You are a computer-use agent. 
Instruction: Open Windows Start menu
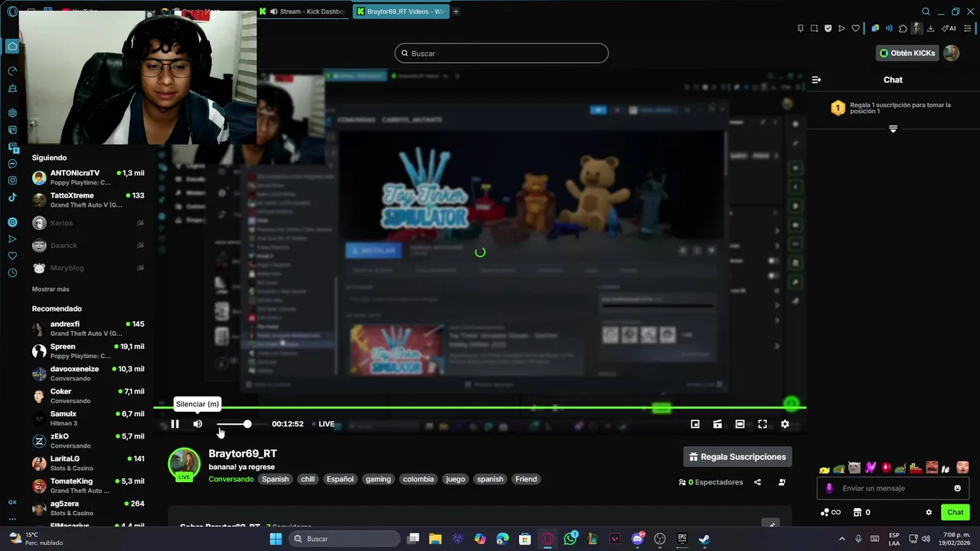[276, 539]
